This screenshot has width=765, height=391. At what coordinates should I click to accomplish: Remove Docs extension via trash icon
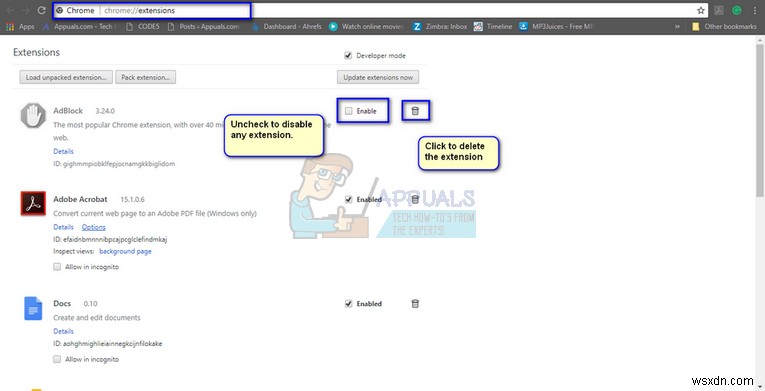click(x=415, y=304)
